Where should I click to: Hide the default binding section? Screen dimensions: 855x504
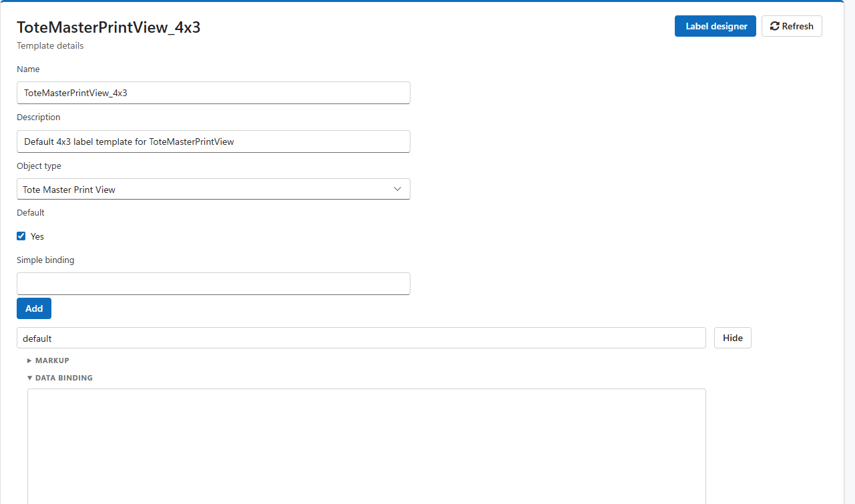[x=733, y=338]
